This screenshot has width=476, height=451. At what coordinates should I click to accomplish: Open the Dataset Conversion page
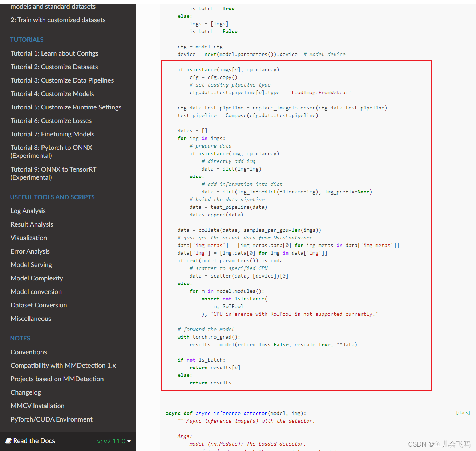click(39, 305)
